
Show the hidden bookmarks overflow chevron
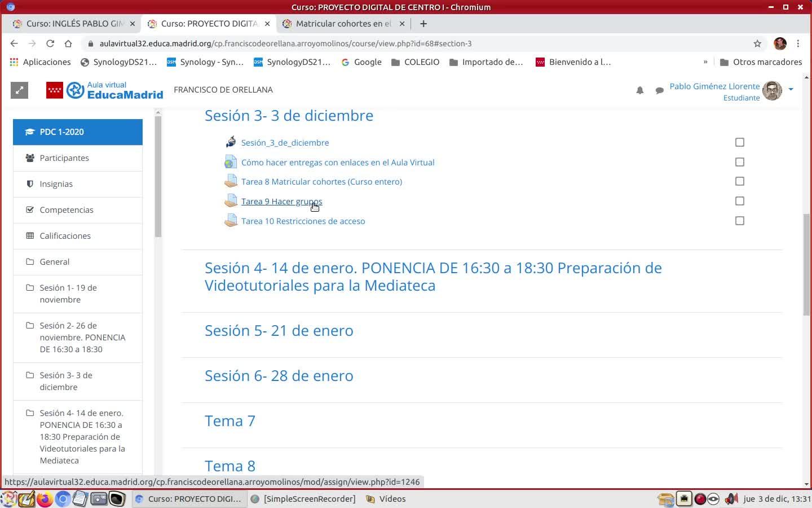tap(705, 62)
